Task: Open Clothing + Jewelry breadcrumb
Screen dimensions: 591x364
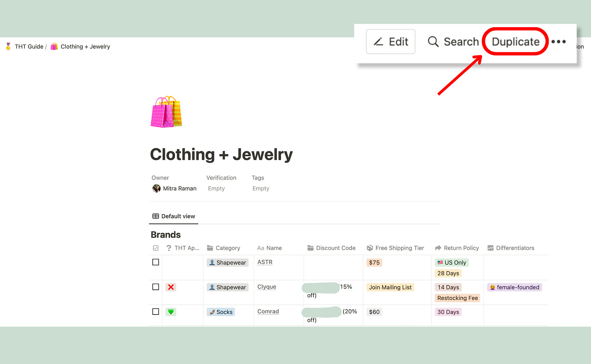Action: pos(85,47)
